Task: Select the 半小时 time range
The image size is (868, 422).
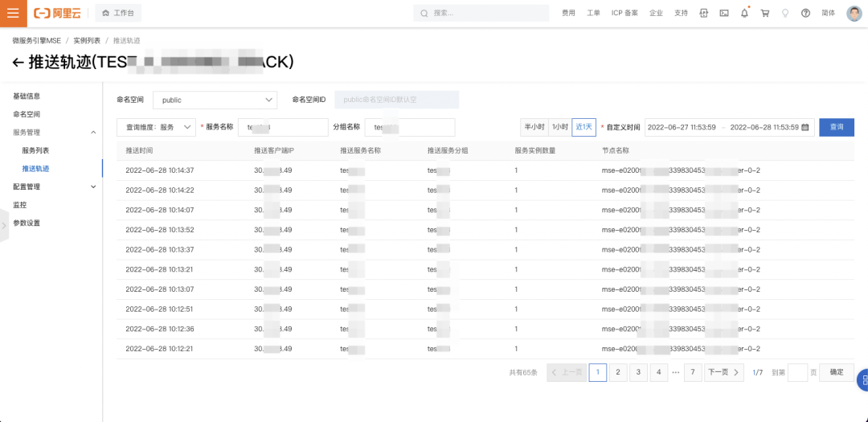Action: [534, 127]
